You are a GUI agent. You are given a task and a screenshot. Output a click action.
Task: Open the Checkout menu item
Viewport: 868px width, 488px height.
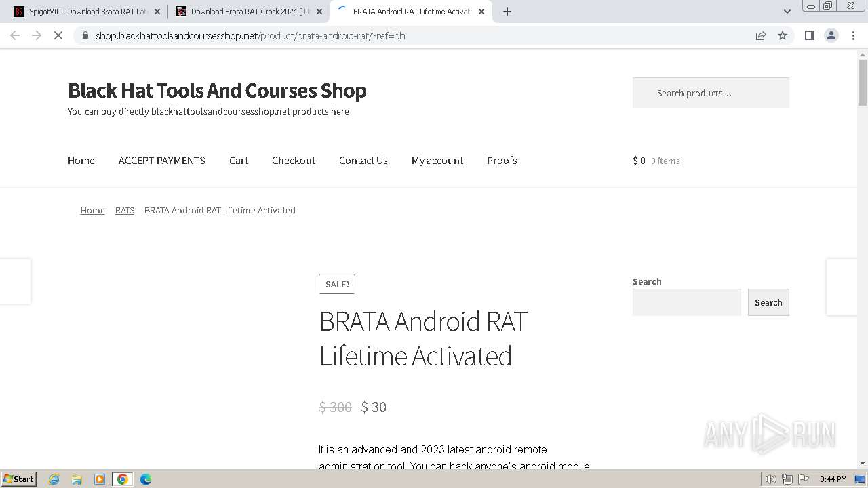(x=294, y=161)
